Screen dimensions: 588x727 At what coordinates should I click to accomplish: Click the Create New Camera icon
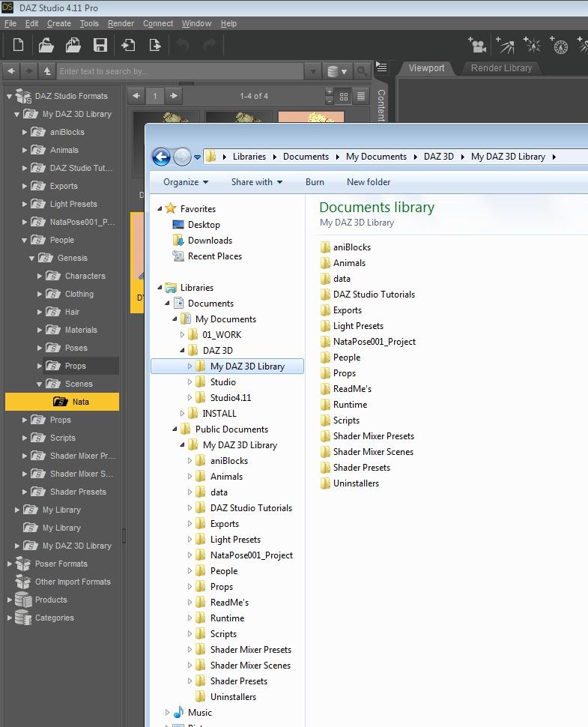pos(477,45)
